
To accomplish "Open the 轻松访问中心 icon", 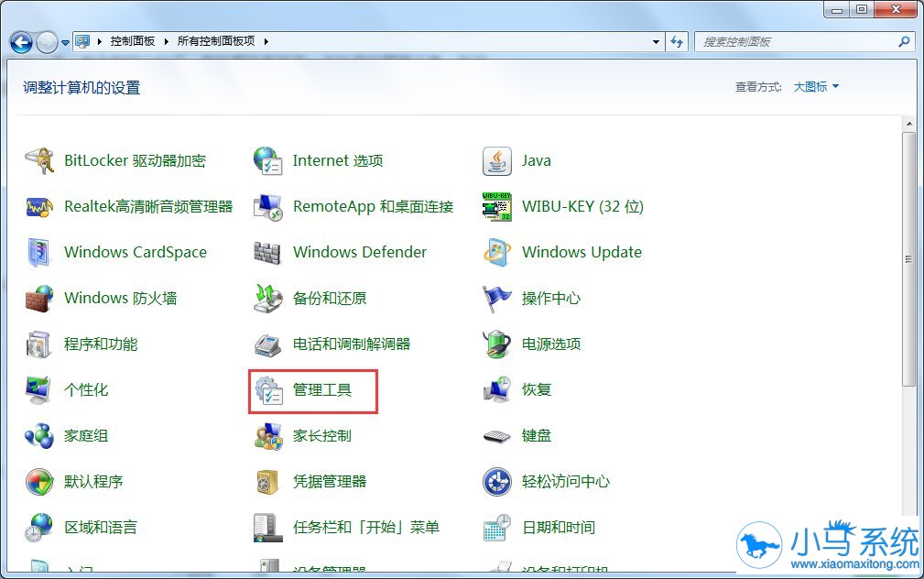I will (x=496, y=482).
